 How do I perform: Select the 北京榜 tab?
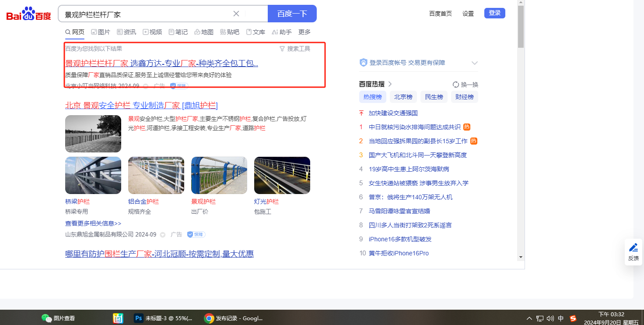point(403,97)
